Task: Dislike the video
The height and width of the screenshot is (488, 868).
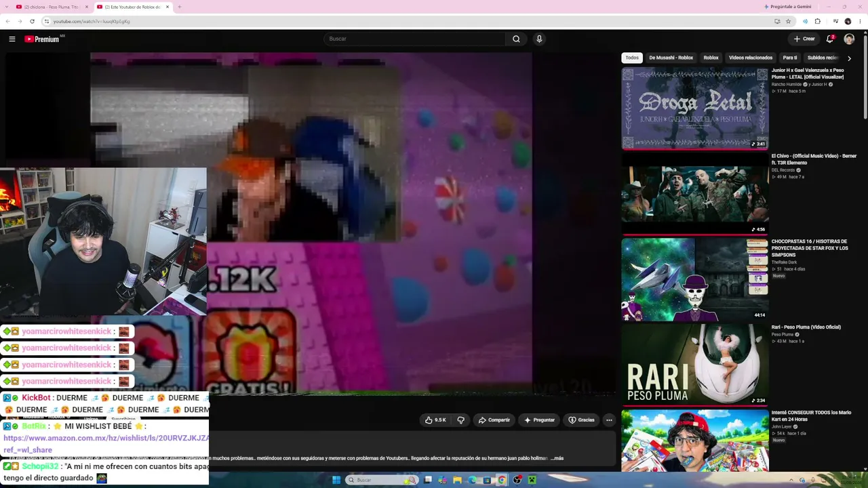Action: click(x=461, y=420)
